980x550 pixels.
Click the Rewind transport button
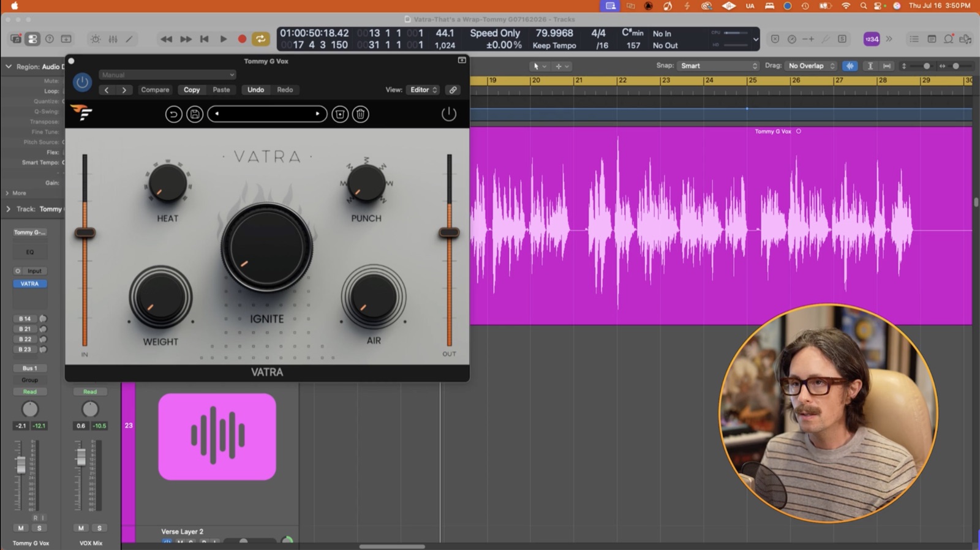[x=166, y=39]
